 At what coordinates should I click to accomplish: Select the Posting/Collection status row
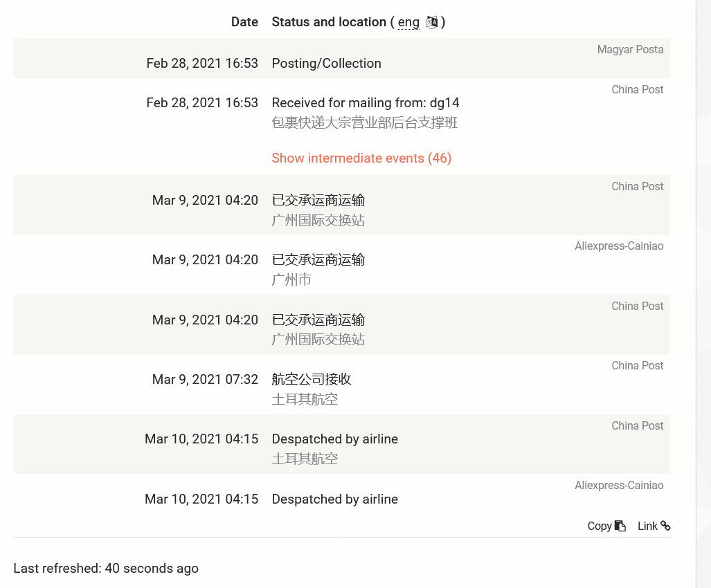341,58
